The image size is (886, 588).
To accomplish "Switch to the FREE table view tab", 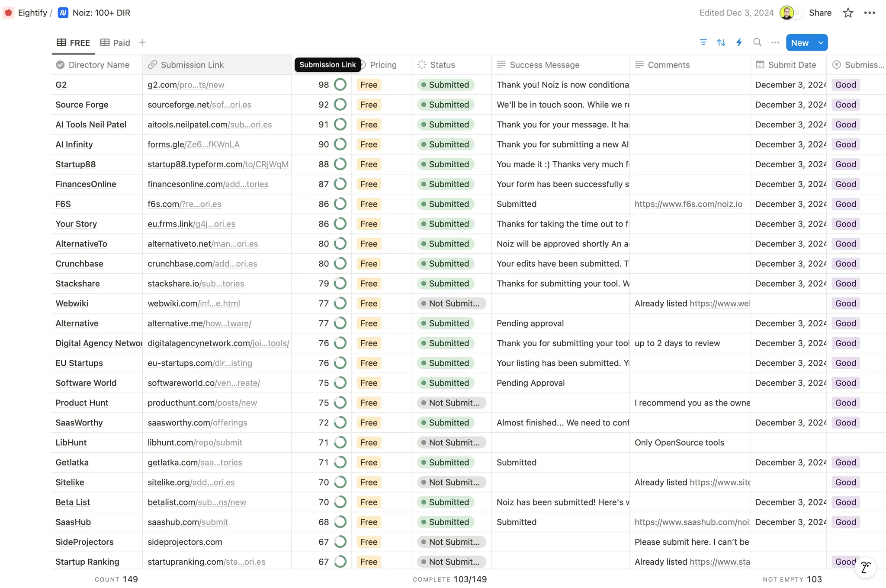I will [74, 43].
